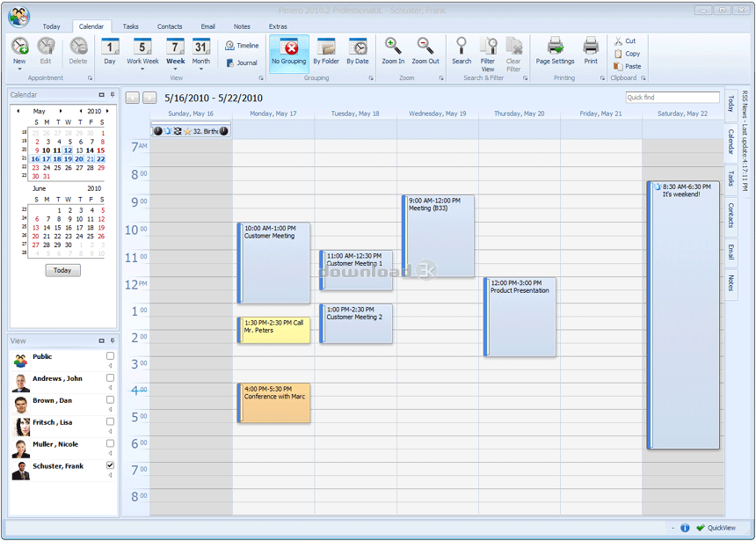Click the Today button below mini calendar
Viewport: 756px width, 541px height.
pos(62,270)
